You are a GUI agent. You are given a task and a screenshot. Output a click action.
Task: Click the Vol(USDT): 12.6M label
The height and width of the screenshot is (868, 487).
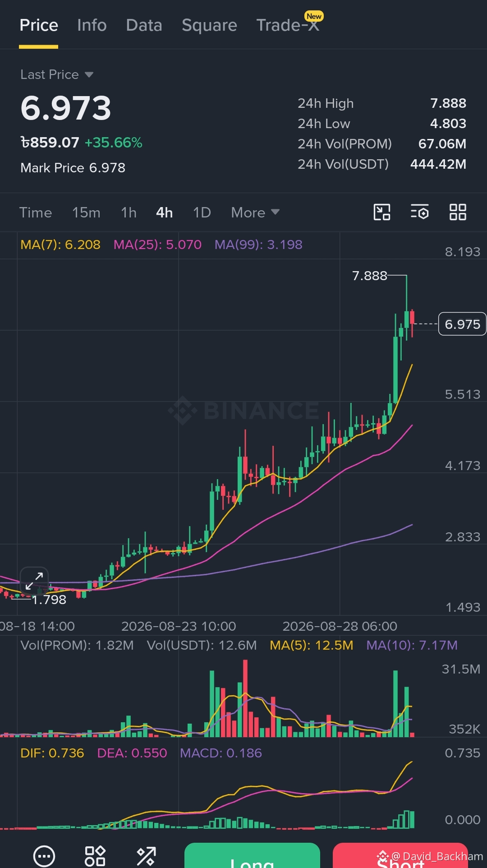coord(202,645)
